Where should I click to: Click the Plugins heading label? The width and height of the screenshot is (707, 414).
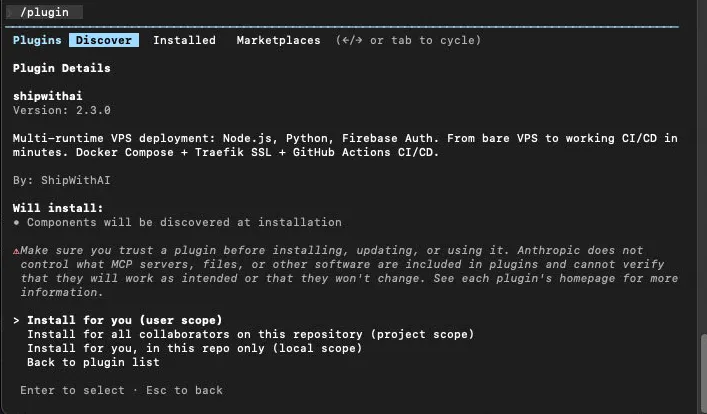(x=37, y=40)
